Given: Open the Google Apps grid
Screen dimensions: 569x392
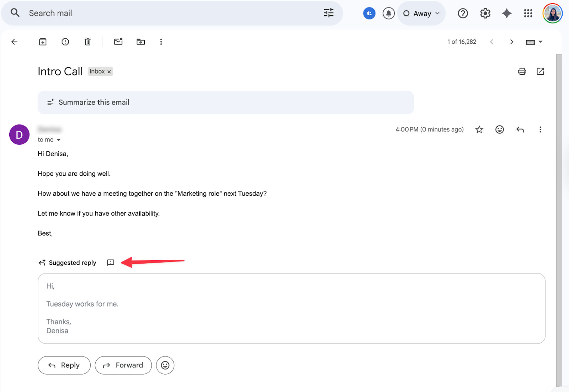Looking at the screenshot, I should coord(528,13).
